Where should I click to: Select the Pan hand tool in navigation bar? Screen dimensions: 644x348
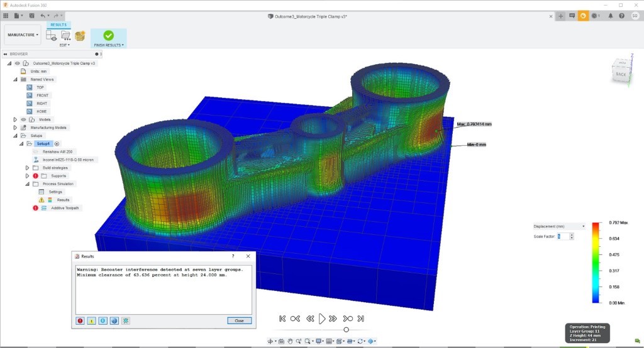pos(290,341)
